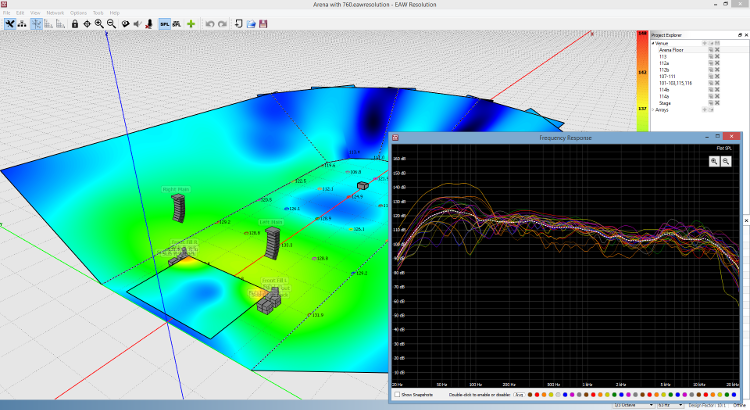
Task: Open the Network menu
Action: pos(55,13)
